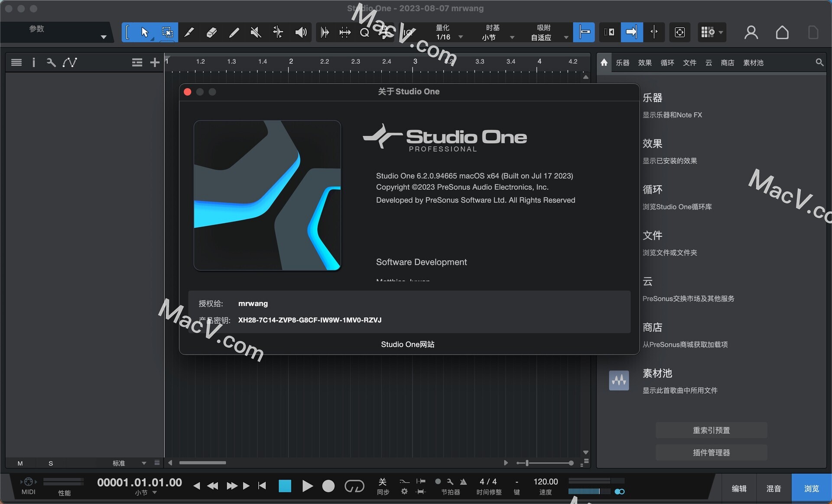The height and width of the screenshot is (504, 832).
Task: Switch to the 素材池 browser tab
Action: coord(754,63)
